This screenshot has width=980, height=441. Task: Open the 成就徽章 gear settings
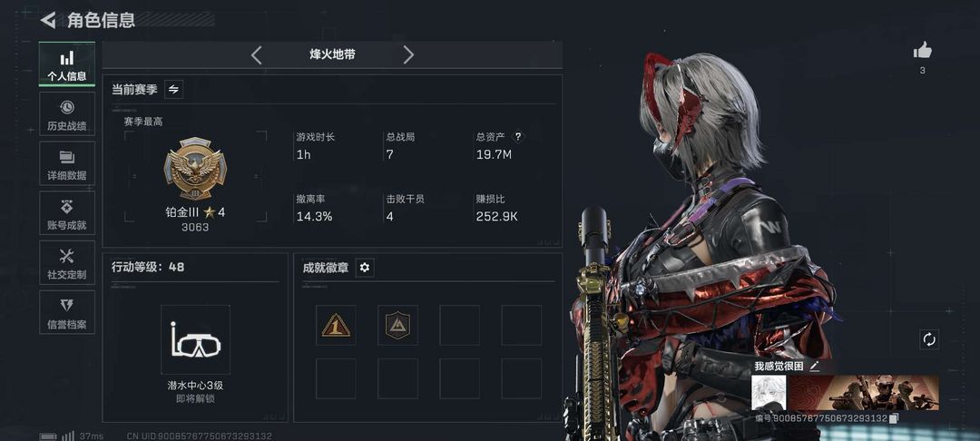[365, 268]
